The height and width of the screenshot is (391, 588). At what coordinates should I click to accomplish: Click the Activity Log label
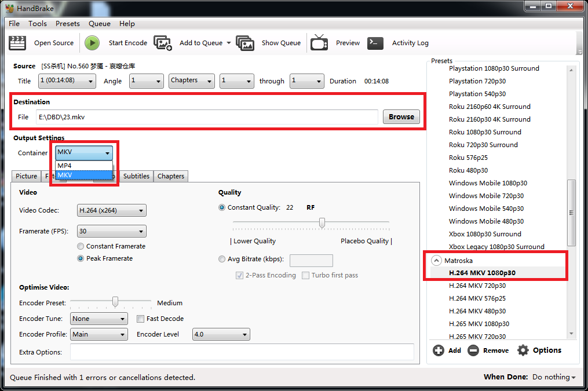[x=410, y=43]
